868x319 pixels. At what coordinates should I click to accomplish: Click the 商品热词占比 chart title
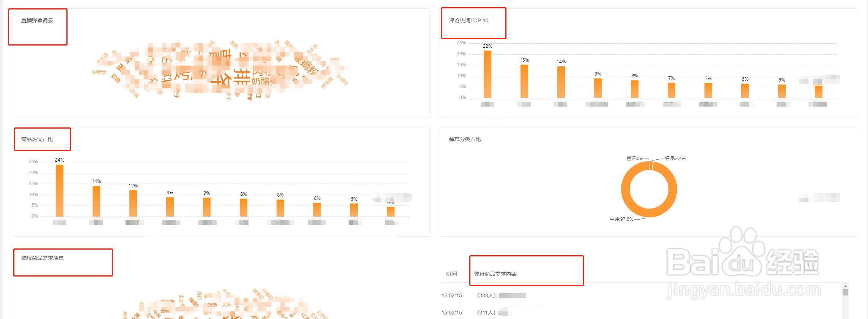point(37,139)
